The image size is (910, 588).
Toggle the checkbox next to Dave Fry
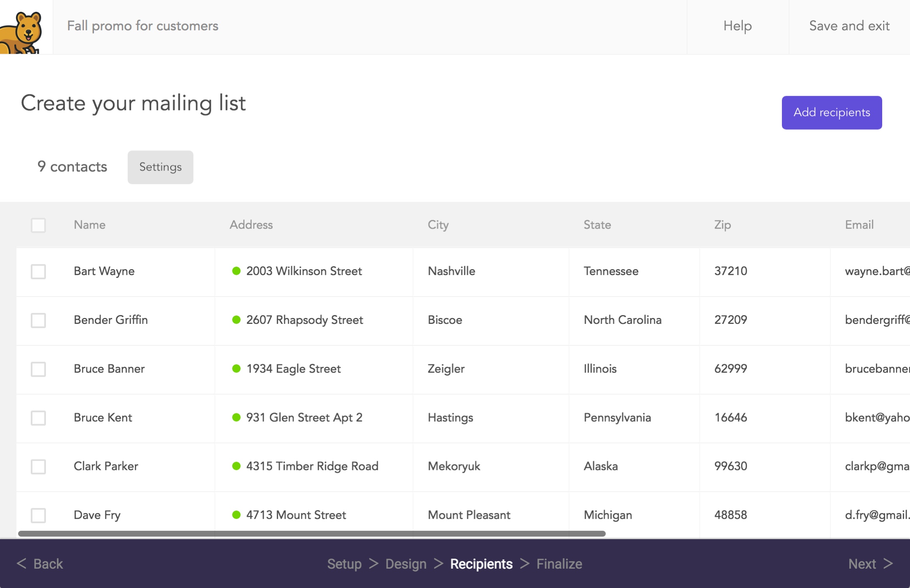pyautogui.click(x=38, y=515)
